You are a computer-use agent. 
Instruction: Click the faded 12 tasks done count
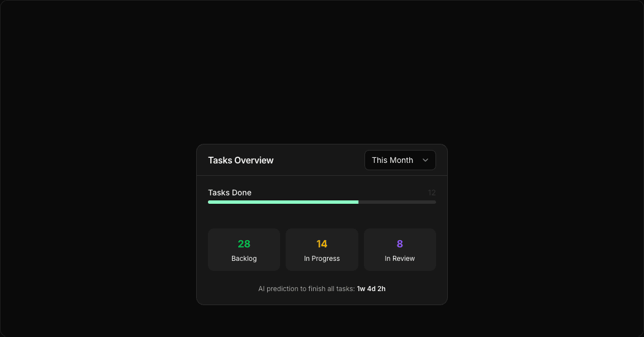tap(432, 193)
